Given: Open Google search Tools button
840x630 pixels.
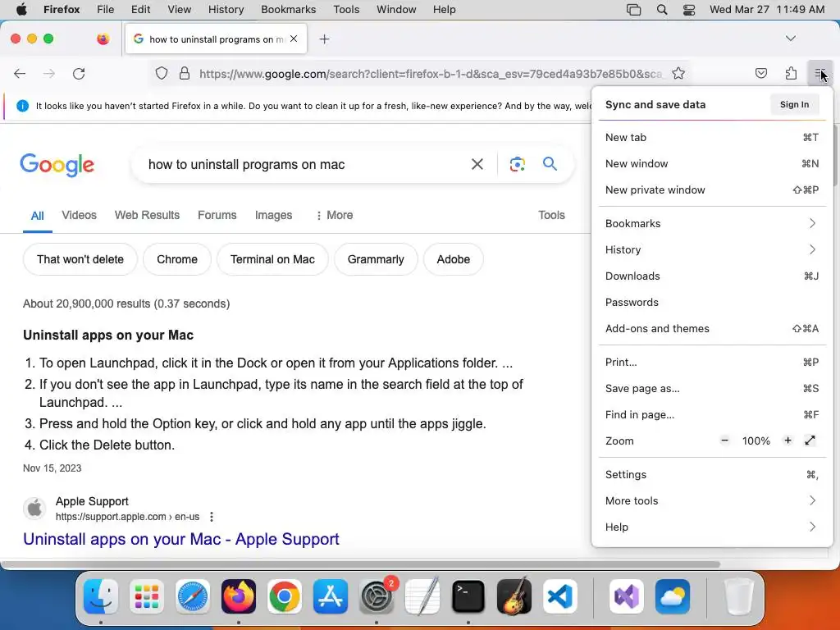Looking at the screenshot, I should click(x=551, y=215).
